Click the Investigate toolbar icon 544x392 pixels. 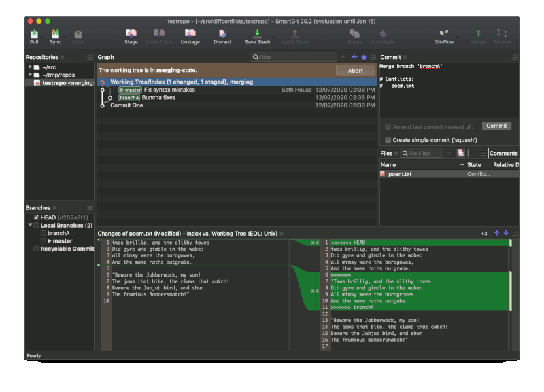382,33
